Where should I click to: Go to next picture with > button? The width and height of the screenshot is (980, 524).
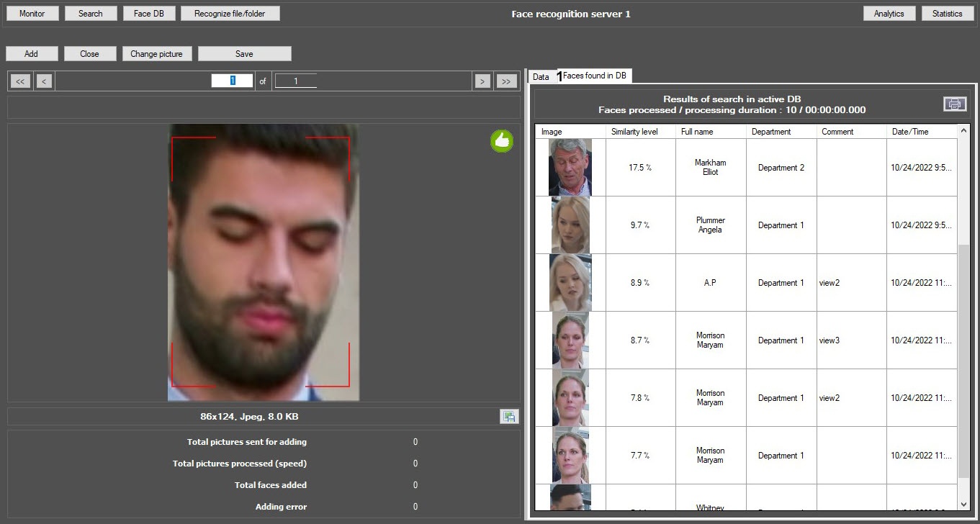click(x=482, y=81)
